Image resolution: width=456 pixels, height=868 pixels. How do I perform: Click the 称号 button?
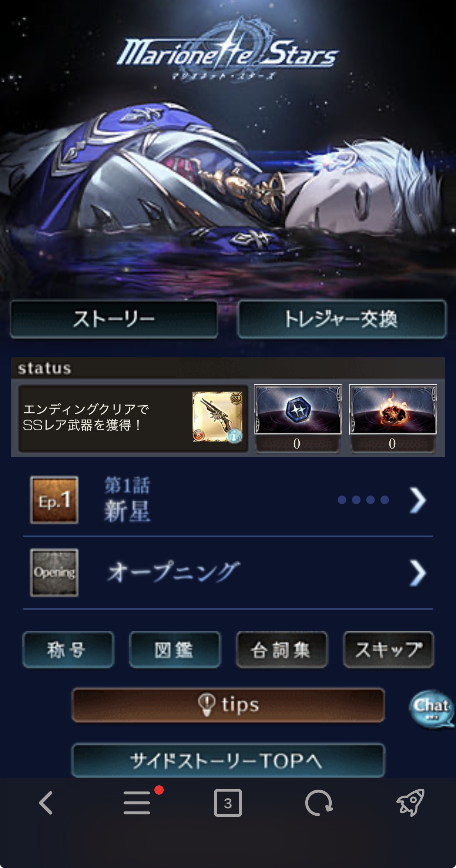pos(68,650)
